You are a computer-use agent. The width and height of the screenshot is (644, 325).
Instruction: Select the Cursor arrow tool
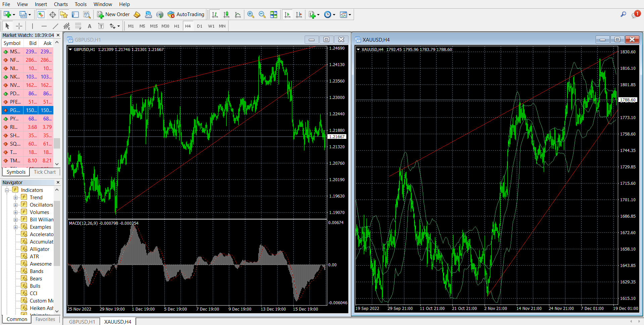tap(7, 26)
